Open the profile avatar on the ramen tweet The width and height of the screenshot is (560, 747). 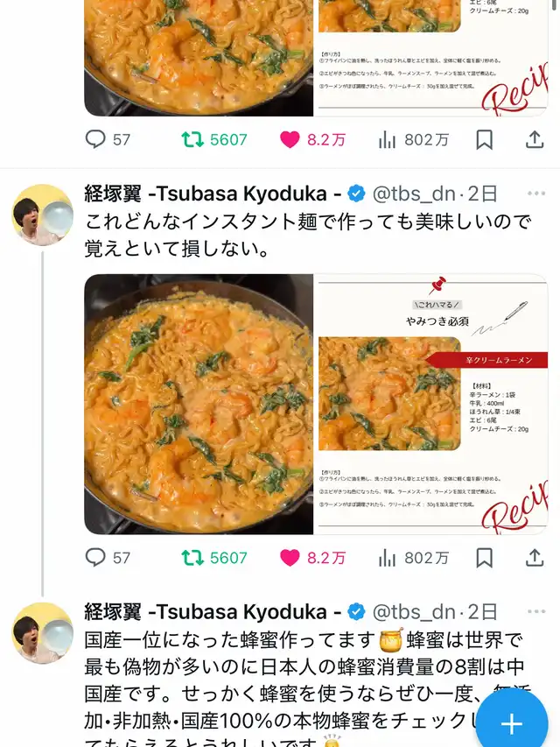coord(42,215)
